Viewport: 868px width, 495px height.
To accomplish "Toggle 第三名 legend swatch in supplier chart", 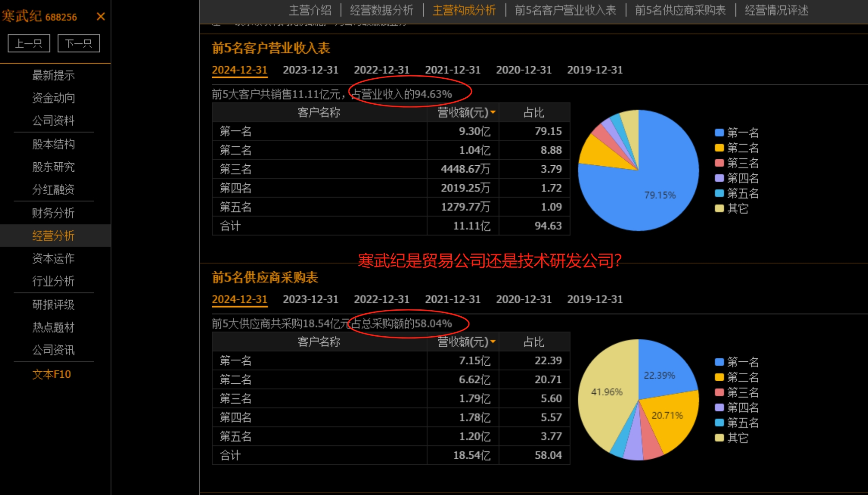I will click(x=719, y=392).
